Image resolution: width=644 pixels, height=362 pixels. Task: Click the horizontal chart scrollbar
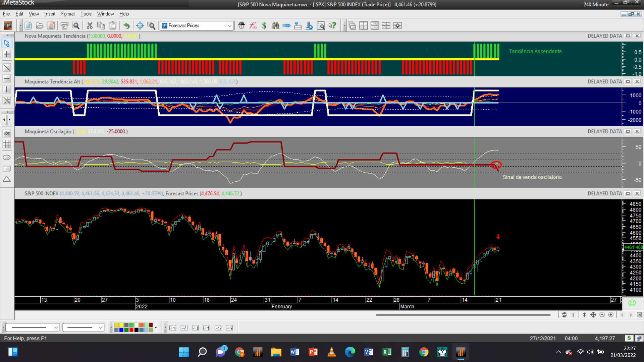click(x=463, y=315)
